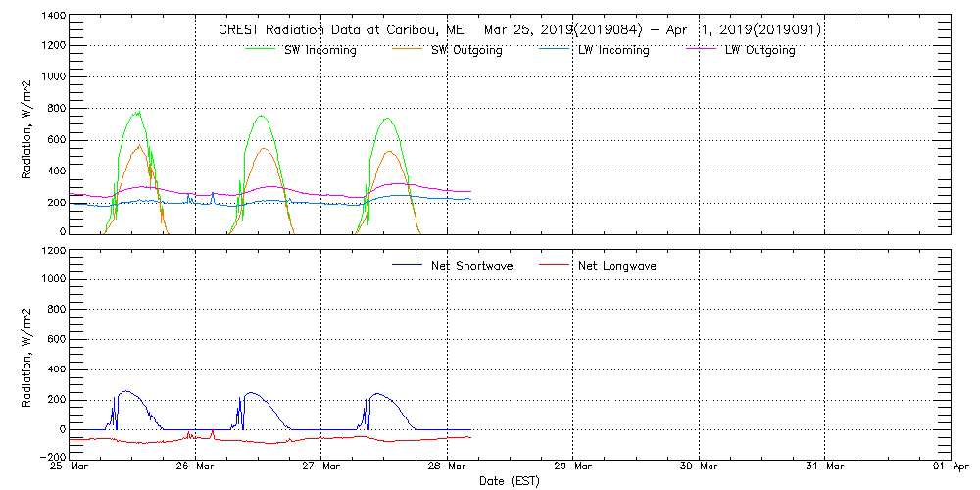Click the 30-Mar date tick label
This screenshot has height=490, width=980.
click(x=699, y=466)
